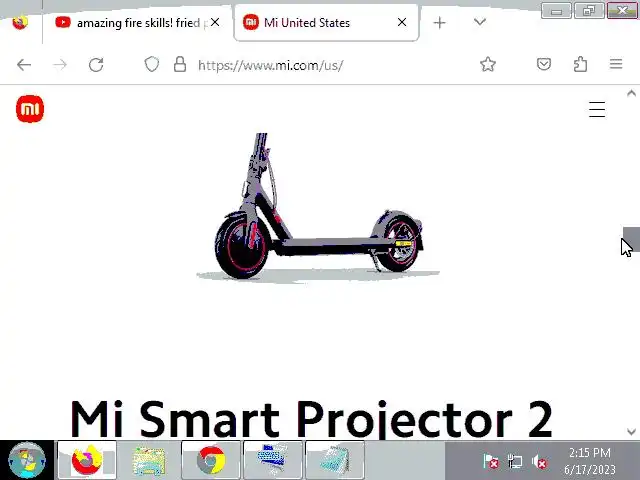Open Save to Pocket button

(544, 64)
